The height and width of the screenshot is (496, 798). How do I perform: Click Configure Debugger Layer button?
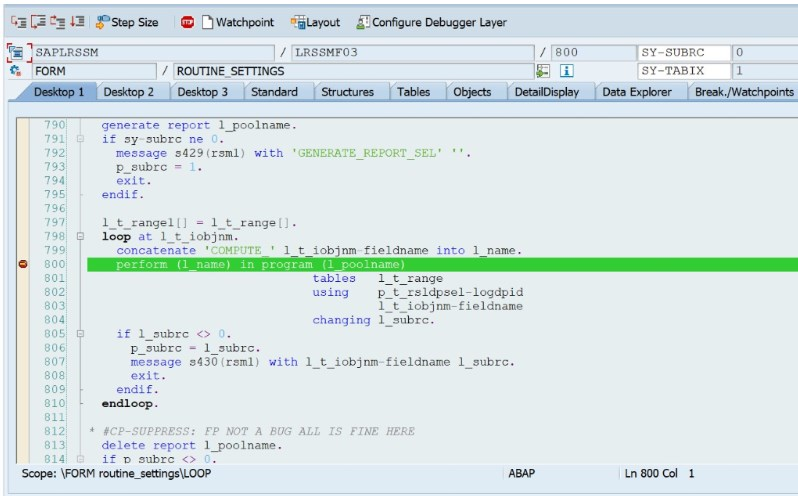pyautogui.click(x=432, y=22)
